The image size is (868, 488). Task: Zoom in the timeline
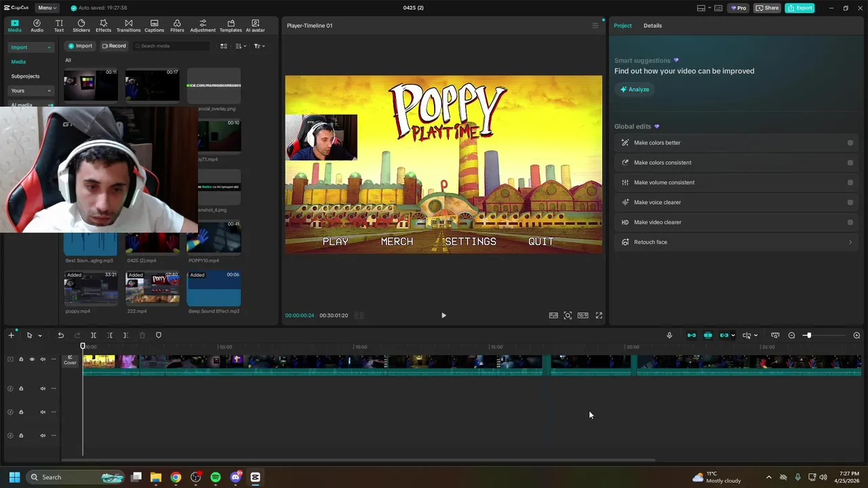[x=856, y=335]
